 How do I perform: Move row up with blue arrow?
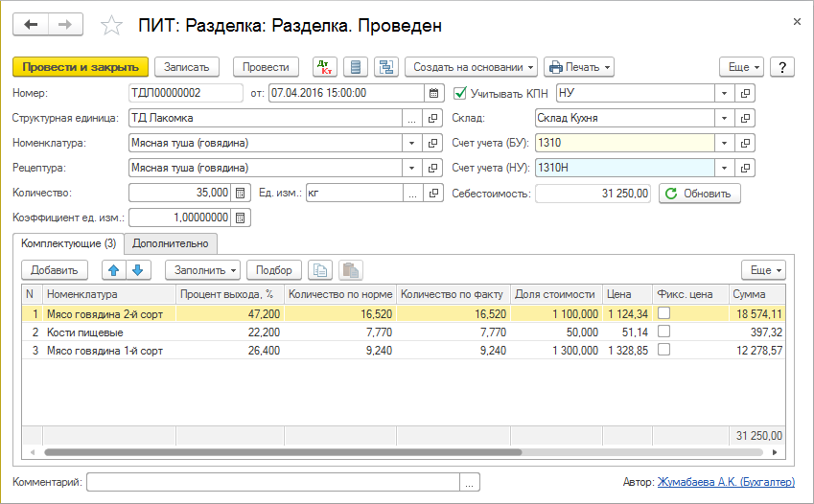112,270
